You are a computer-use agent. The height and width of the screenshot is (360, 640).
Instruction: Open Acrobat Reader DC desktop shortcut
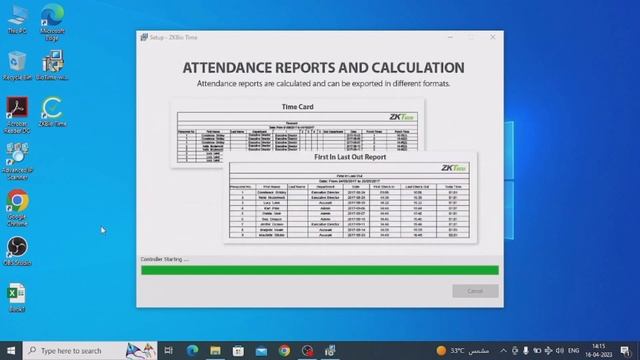(x=17, y=115)
